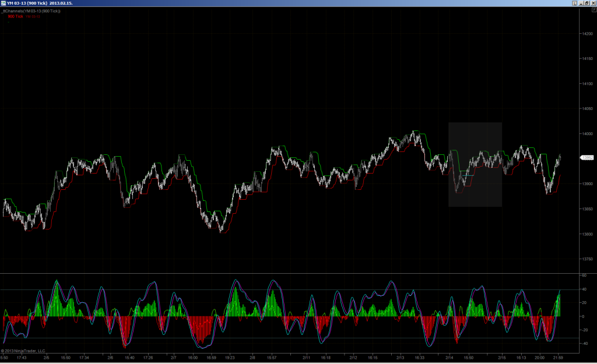The height and width of the screenshot is (364, 597).
Task: Click the 2/12 date on the time axis
Action: click(353, 358)
